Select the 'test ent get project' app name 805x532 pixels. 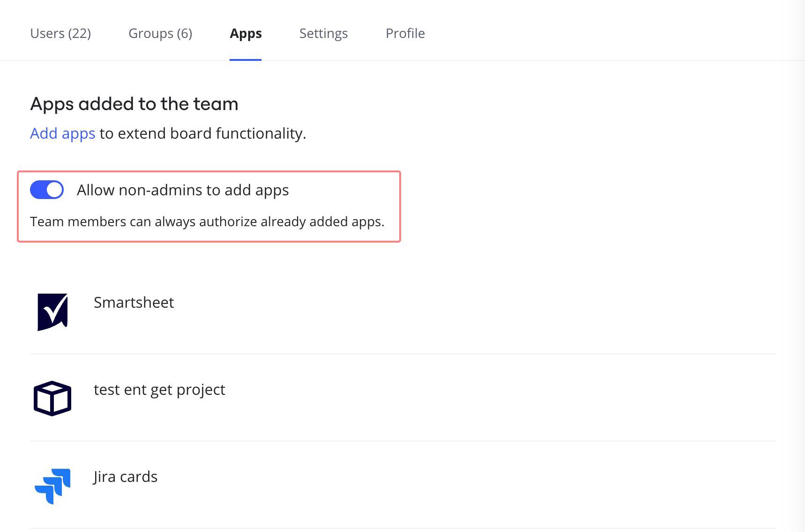pyautogui.click(x=159, y=390)
